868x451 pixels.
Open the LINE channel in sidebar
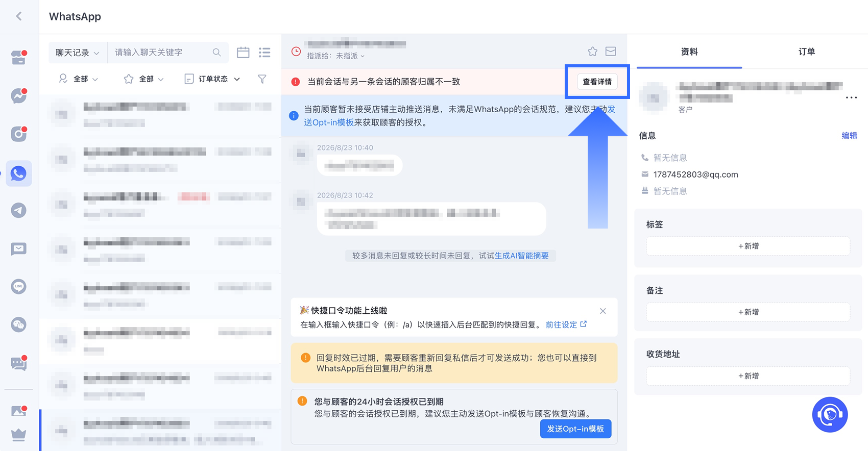[x=19, y=286]
